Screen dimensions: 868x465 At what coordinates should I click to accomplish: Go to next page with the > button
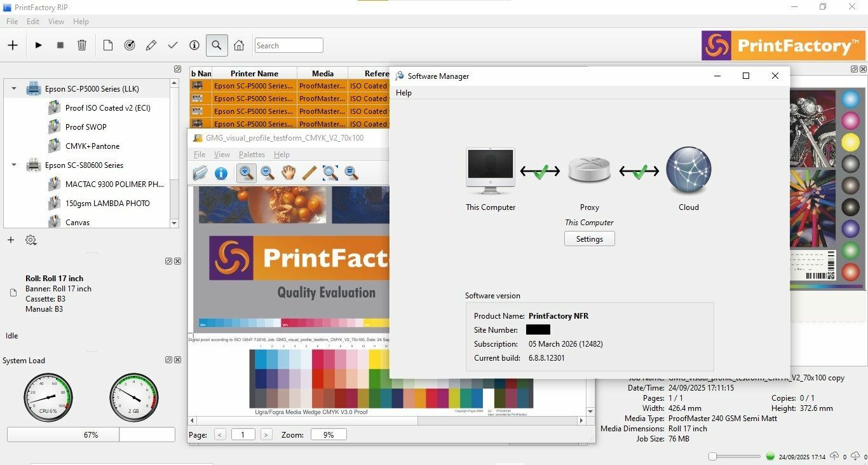point(266,434)
